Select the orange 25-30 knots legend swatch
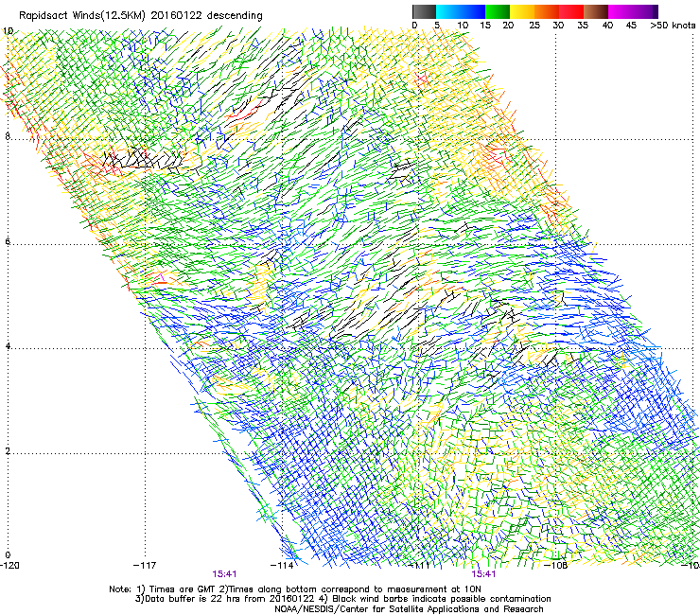 tap(547, 11)
